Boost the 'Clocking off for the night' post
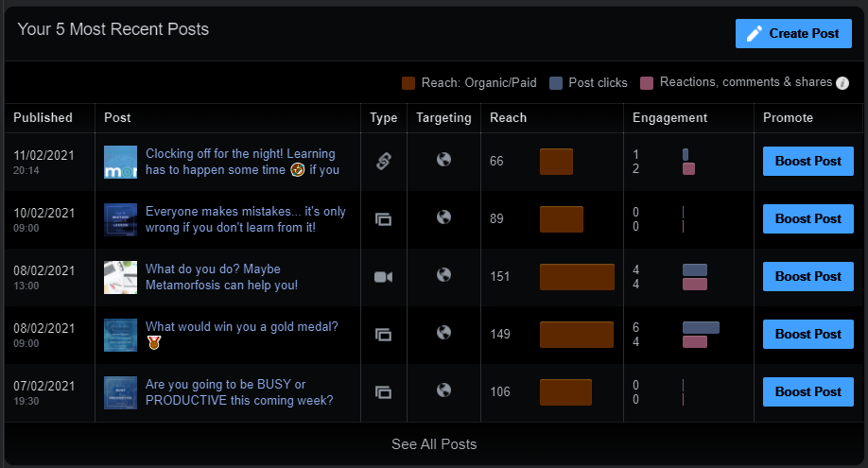 [807, 162]
